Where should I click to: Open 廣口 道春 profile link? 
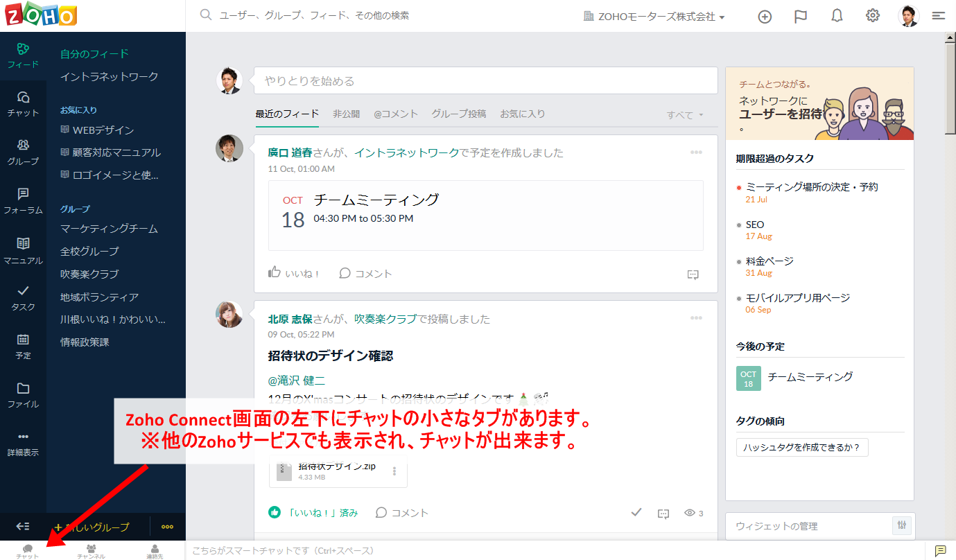click(290, 152)
